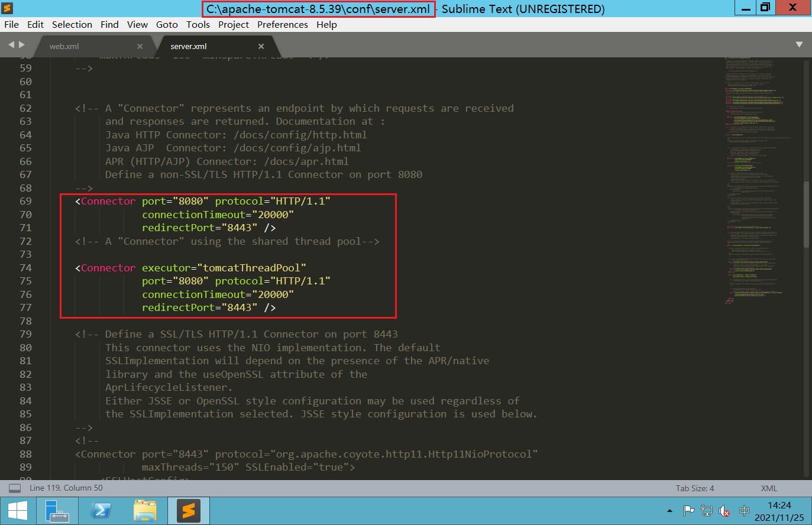Click connectionTimeout="20000" on line 70

point(218,215)
